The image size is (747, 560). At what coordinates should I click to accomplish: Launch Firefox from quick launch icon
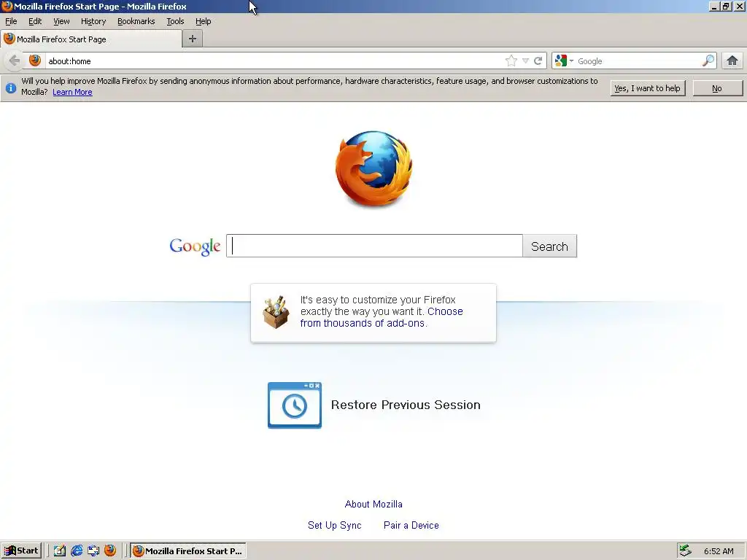[x=110, y=551]
